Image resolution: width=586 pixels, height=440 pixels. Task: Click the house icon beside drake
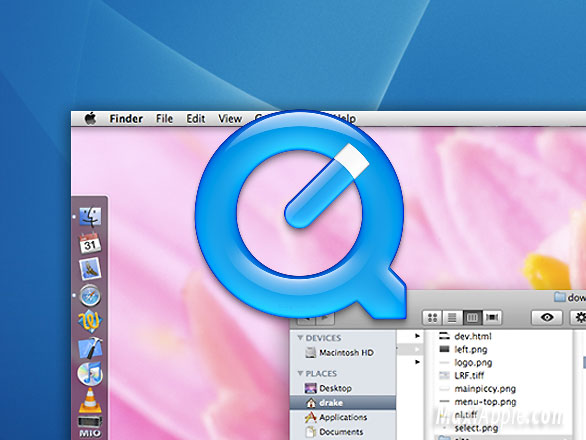pyautogui.click(x=311, y=403)
